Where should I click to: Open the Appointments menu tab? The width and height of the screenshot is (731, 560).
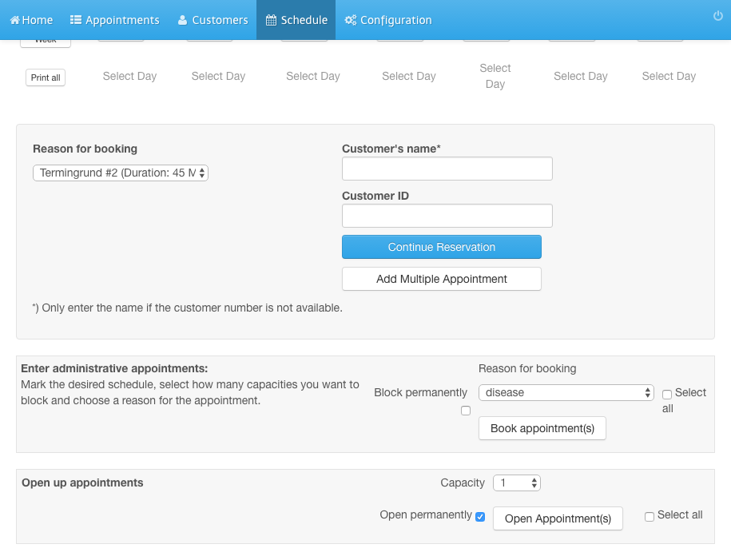coord(115,20)
